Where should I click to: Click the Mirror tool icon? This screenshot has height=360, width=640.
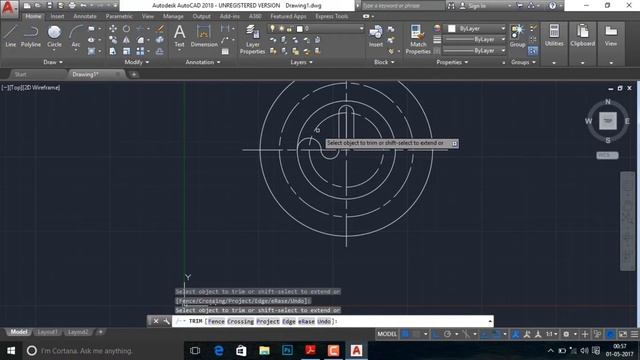coord(127,40)
